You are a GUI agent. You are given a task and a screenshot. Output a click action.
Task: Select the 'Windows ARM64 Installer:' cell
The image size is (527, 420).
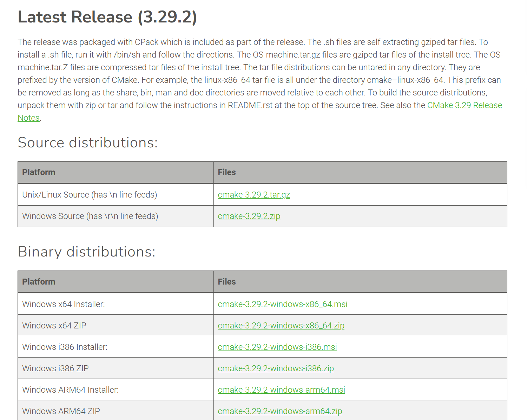(x=116, y=390)
